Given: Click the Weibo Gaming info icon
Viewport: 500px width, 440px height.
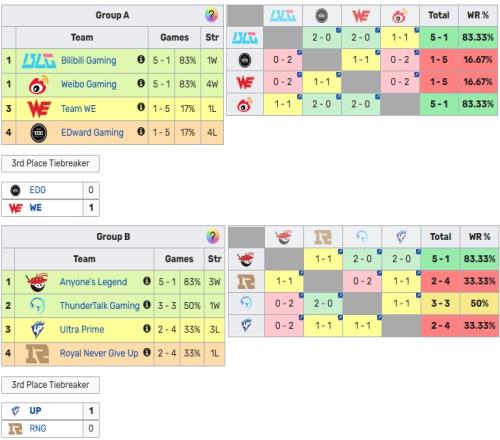Looking at the screenshot, I should [x=141, y=83].
